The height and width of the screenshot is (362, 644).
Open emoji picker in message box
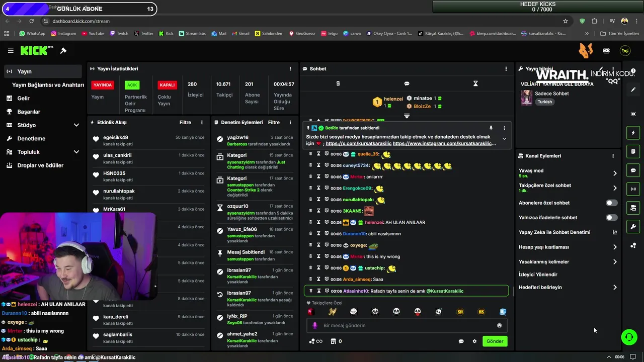(499, 325)
